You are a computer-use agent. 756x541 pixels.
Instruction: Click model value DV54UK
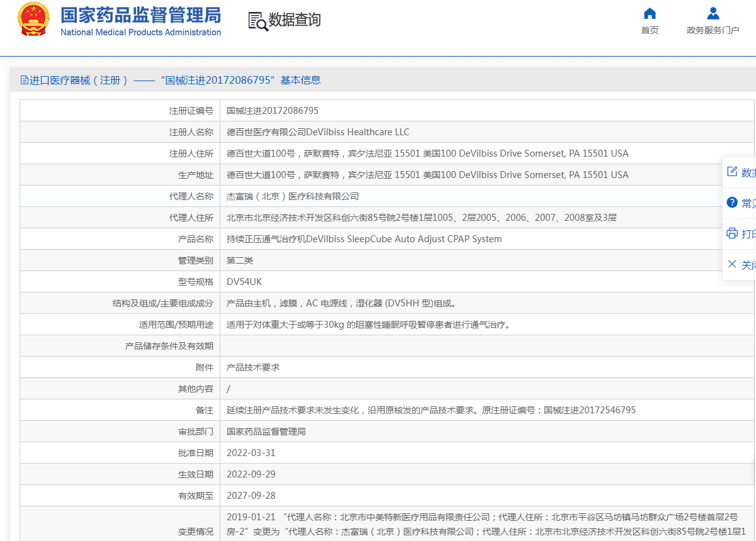244,282
